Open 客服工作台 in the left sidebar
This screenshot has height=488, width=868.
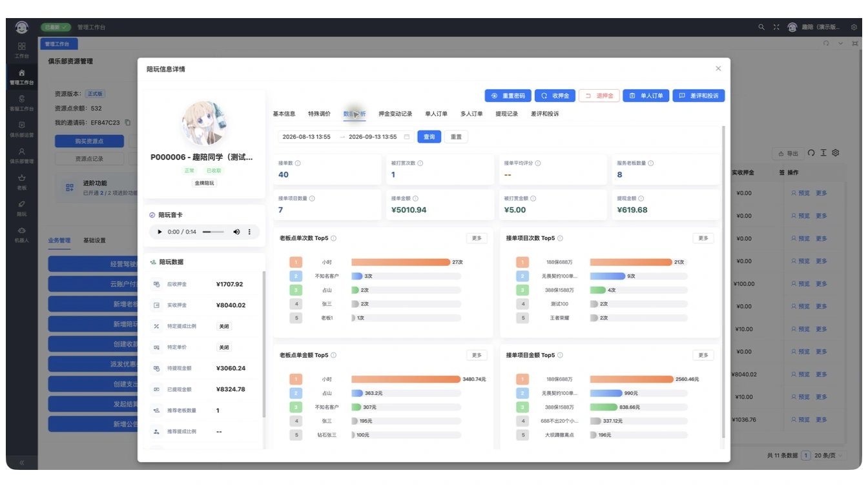click(22, 103)
